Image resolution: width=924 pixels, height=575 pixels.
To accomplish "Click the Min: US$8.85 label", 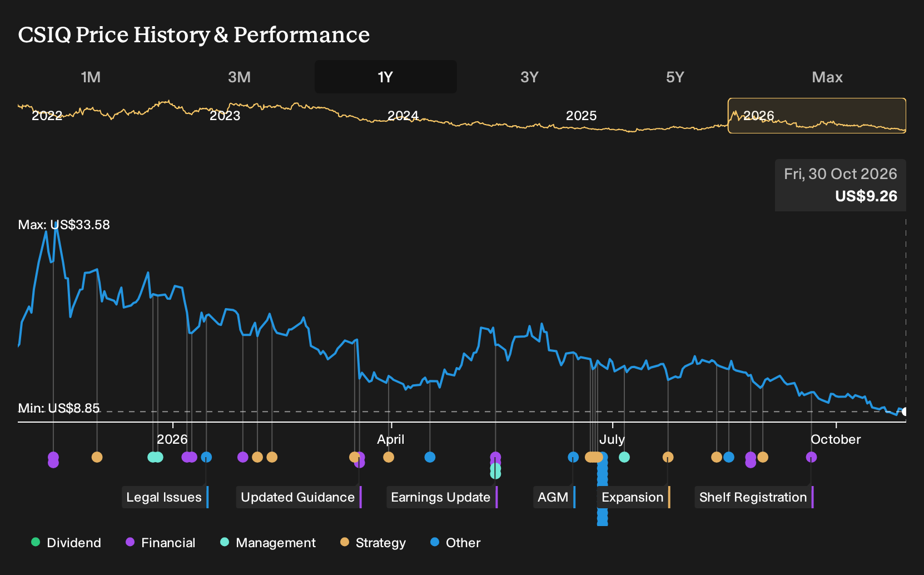I will tap(59, 408).
